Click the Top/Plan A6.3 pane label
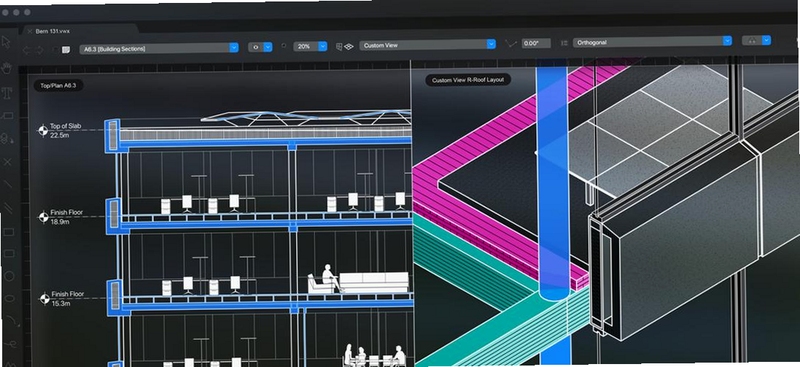The image size is (800, 367). [x=58, y=85]
